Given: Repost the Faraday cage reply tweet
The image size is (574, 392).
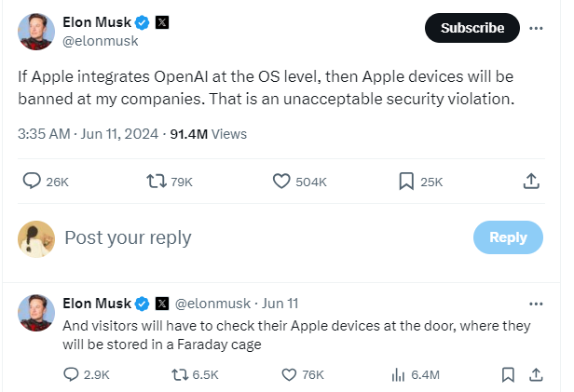Looking at the screenshot, I should pos(180,374).
